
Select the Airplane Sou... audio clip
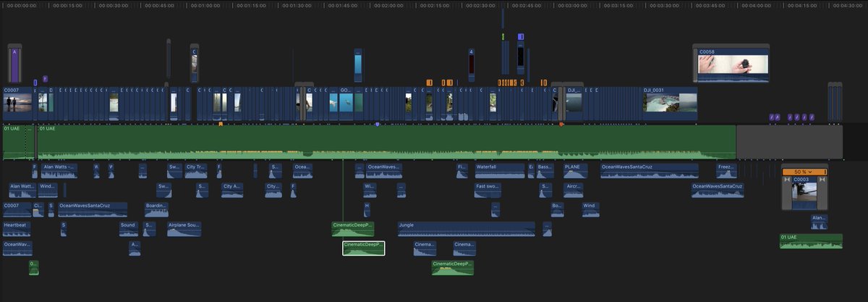coord(184,228)
